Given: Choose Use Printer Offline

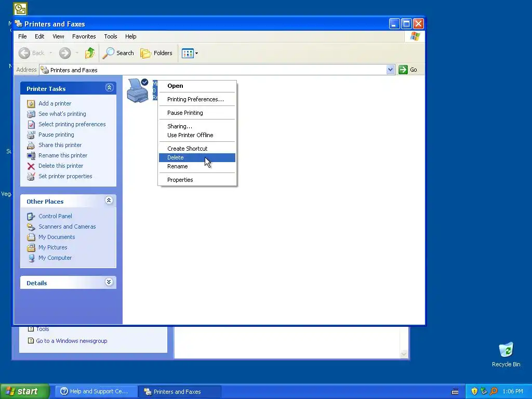Looking at the screenshot, I should (197, 135).
